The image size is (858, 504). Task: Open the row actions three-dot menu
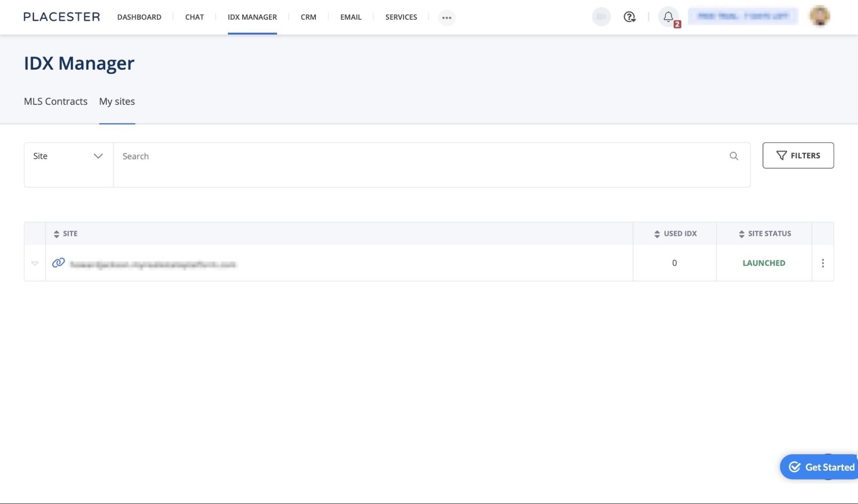point(822,263)
